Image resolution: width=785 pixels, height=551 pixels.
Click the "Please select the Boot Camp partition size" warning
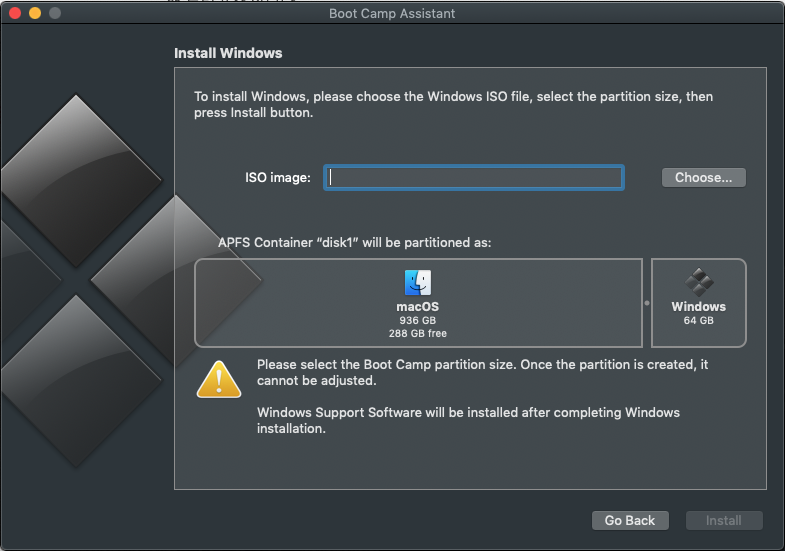click(483, 372)
